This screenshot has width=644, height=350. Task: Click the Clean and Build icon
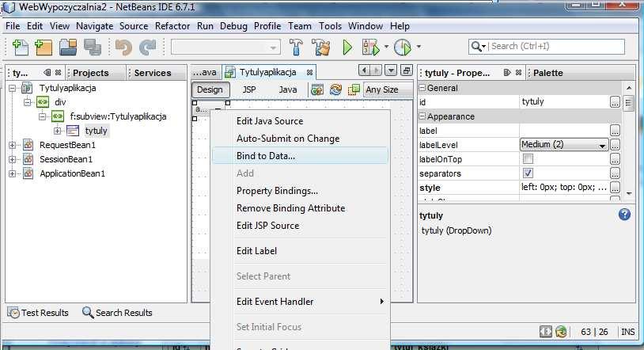tap(320, 48)
